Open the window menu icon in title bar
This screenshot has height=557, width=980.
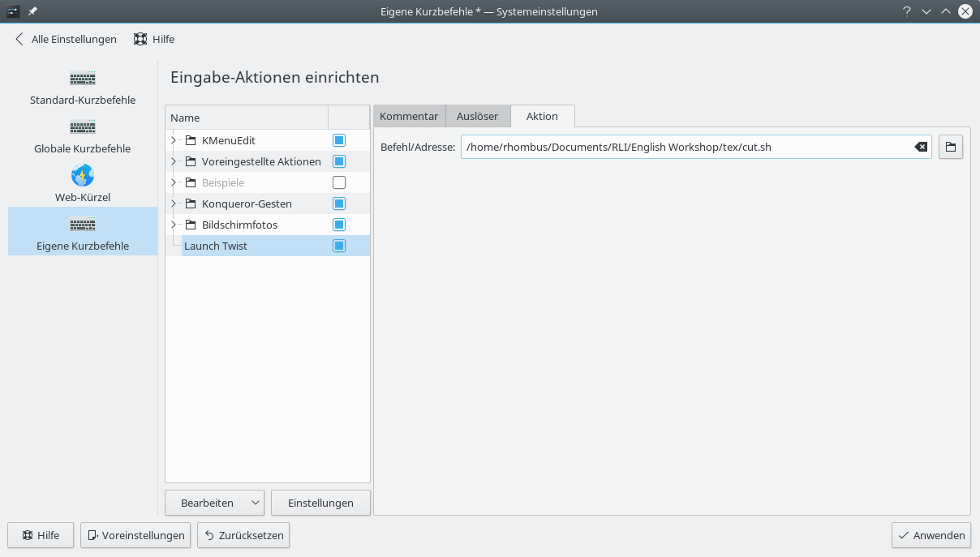coord(12,11)
